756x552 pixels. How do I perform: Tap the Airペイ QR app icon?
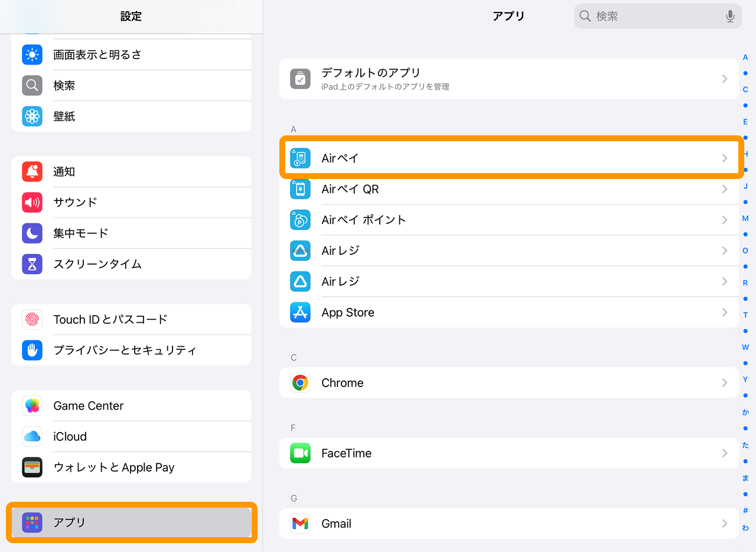coord(300,189)
